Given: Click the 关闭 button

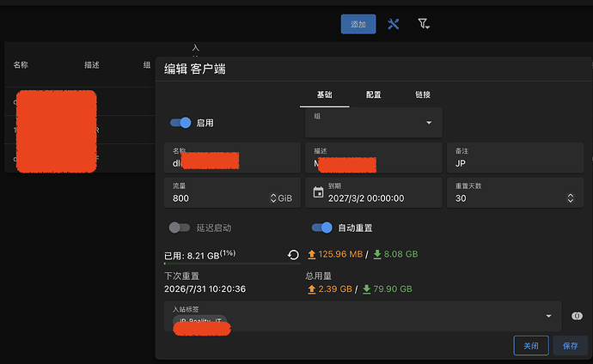Looking at the screenshot, I should [531, 345].
